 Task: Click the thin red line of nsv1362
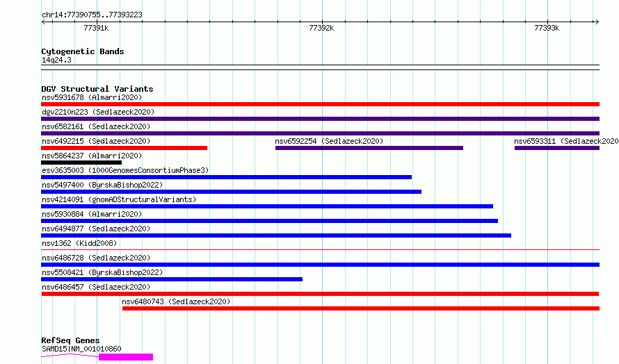(x=320, y=249)
